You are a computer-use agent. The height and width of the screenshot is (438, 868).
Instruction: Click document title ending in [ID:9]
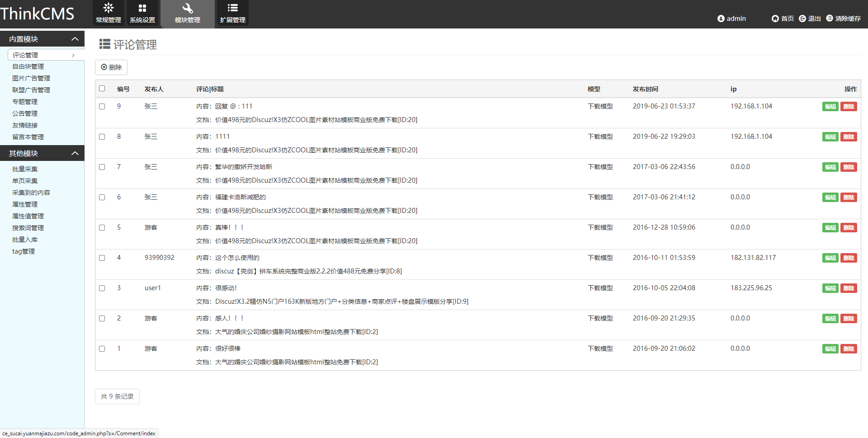342,301
